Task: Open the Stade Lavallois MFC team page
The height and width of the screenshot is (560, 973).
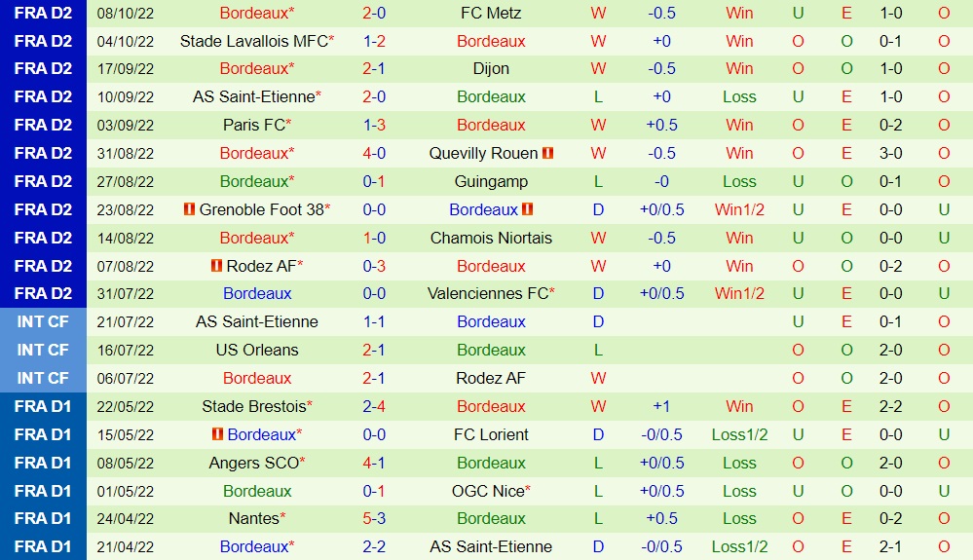Action: click(x=253, y=41)
